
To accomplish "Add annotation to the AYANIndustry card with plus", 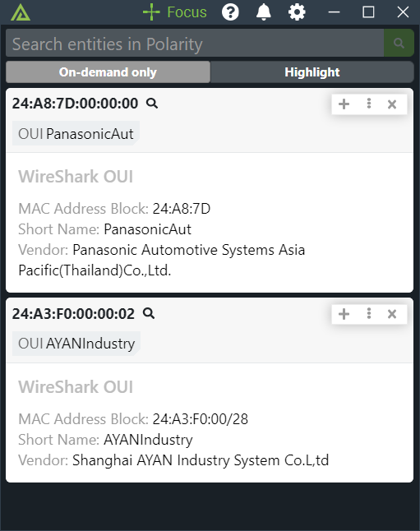I will tap(344, 314).
